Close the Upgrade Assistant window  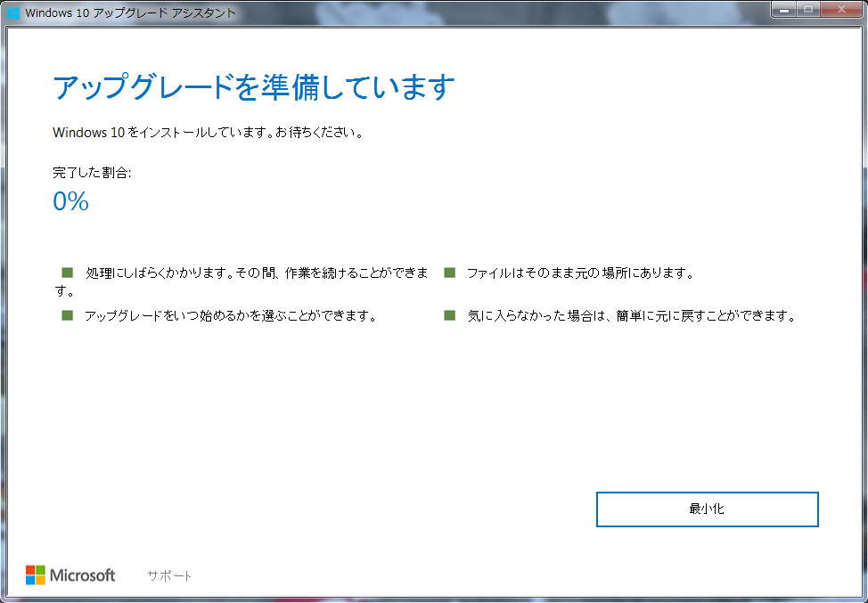841,10
